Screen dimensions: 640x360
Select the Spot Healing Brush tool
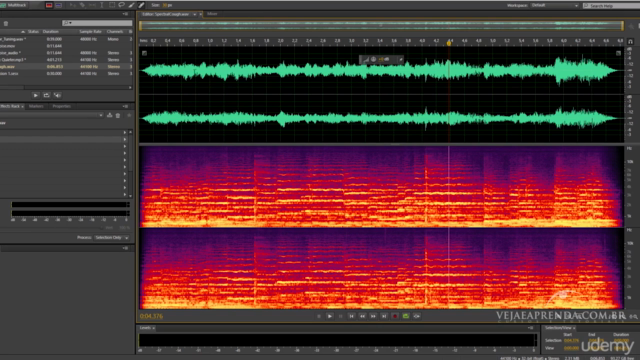point(141,5)
